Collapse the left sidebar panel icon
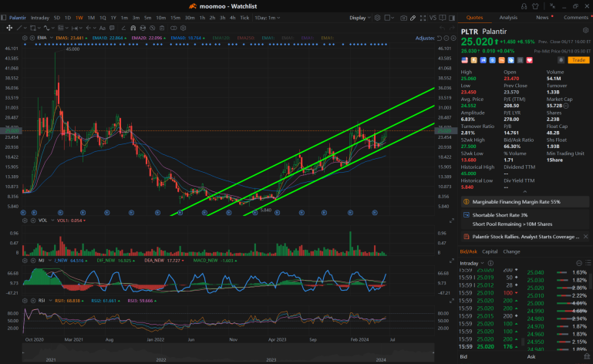 [3, 18]
